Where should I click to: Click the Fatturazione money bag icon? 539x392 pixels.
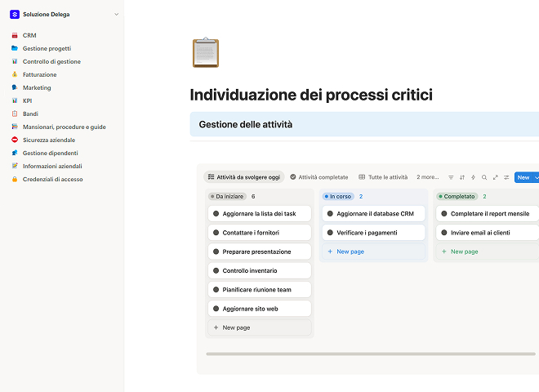pyautogui.click(x=15, y=74)
